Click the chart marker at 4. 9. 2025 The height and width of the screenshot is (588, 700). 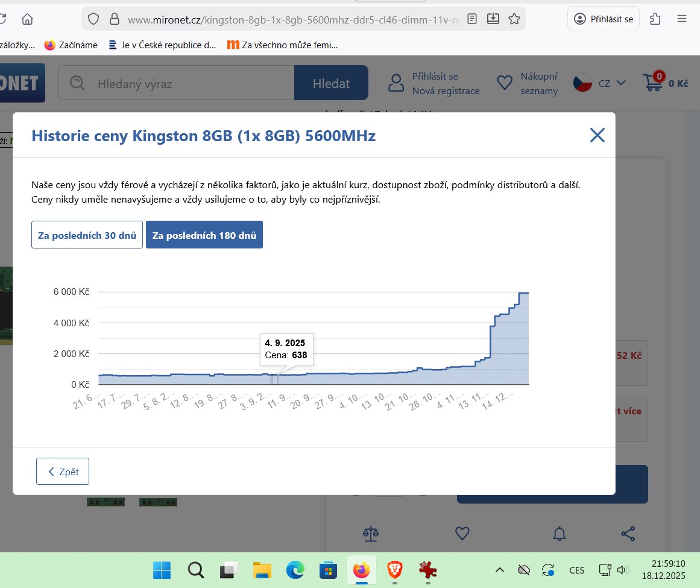pos(274,379)
